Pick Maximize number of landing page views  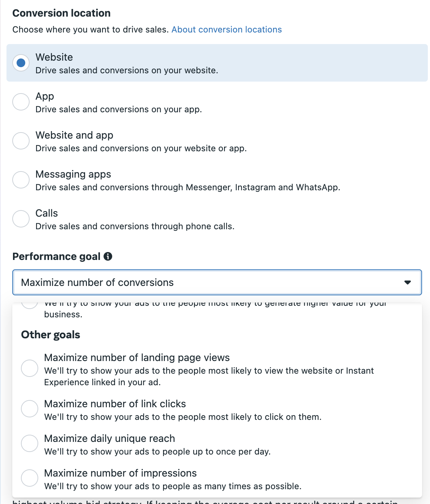30,368
